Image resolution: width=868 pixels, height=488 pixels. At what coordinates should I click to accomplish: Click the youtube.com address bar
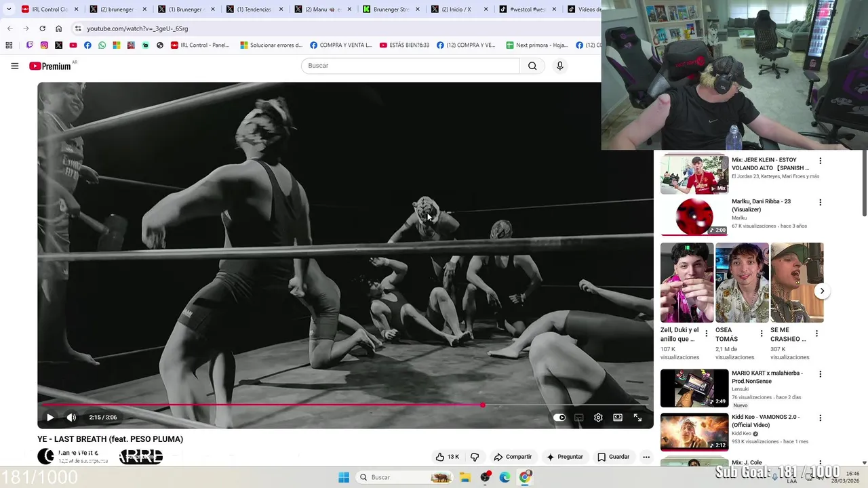coord(336,28)
